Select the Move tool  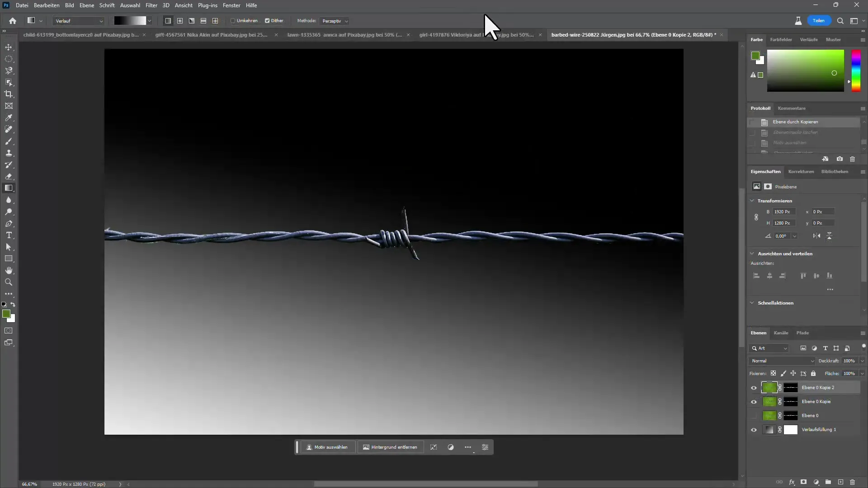click(9, 47)
